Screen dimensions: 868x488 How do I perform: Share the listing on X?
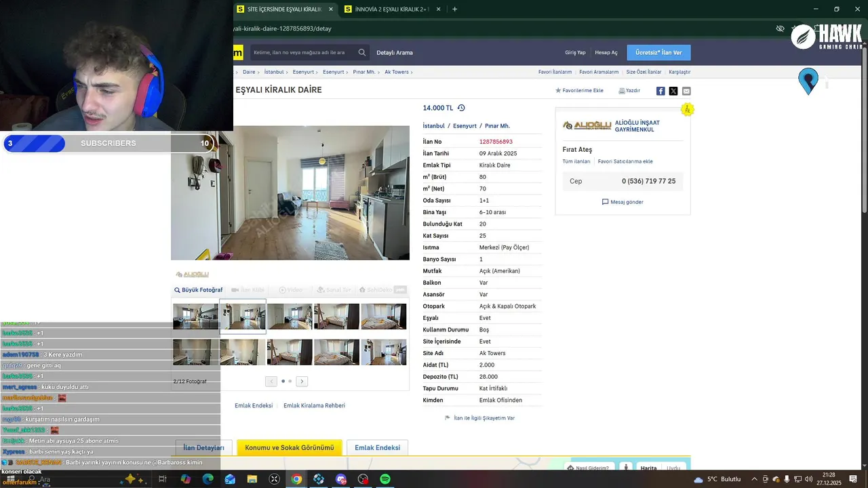673,91
